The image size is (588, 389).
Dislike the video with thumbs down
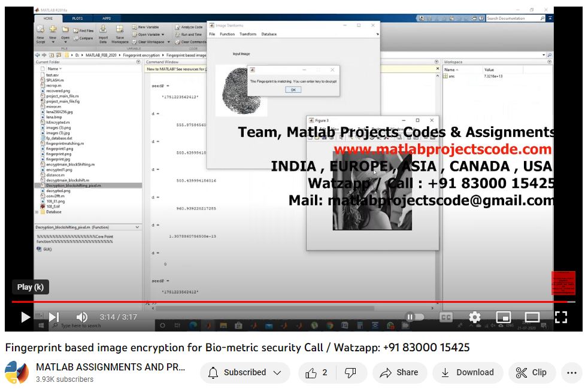click(351, 373)
